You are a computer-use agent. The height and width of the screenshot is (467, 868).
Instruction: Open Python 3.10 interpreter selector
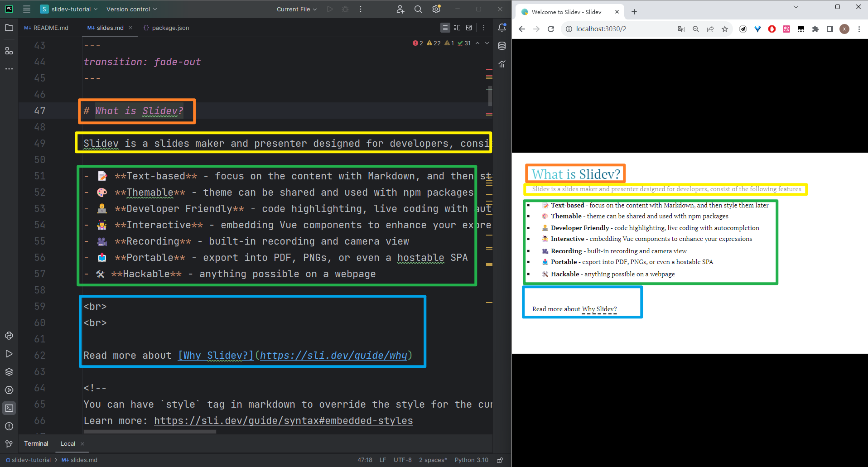[472, 460]
